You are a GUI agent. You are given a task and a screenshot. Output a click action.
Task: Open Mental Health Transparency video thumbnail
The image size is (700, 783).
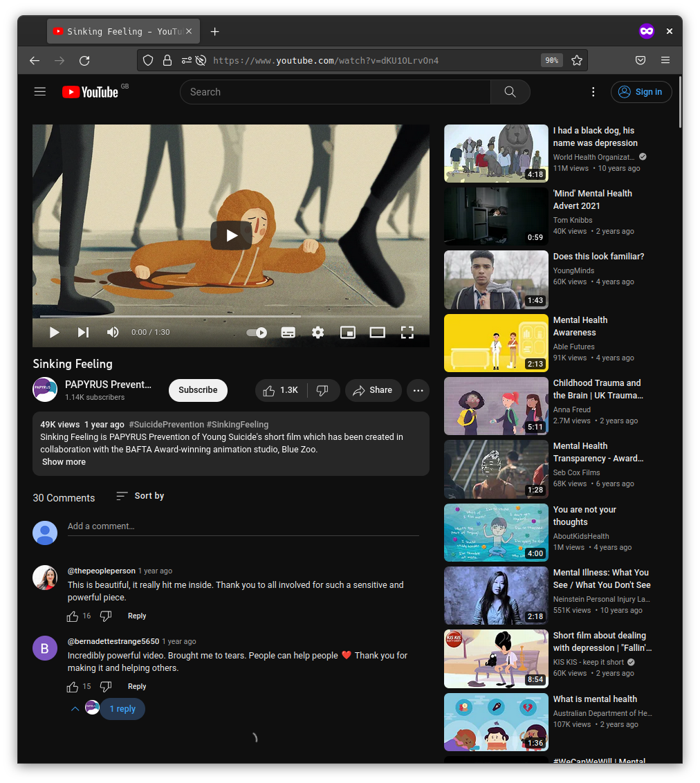[x=496, y=470]
